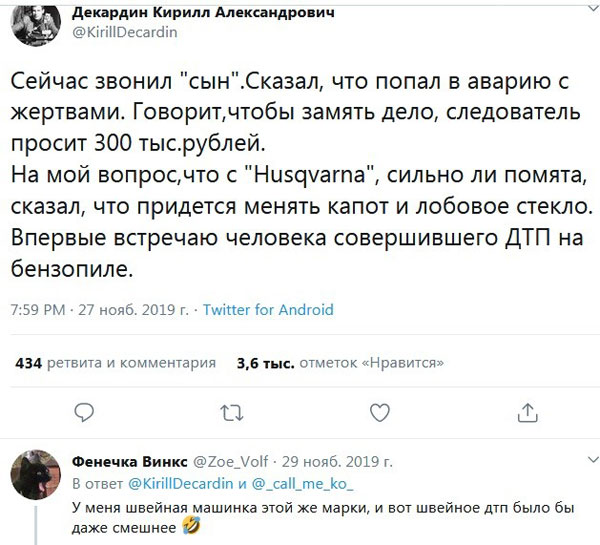The image size is (600, 545).
Task: Click the @KirillDecardin mention in the reply
Action: (x=179, y=483)
